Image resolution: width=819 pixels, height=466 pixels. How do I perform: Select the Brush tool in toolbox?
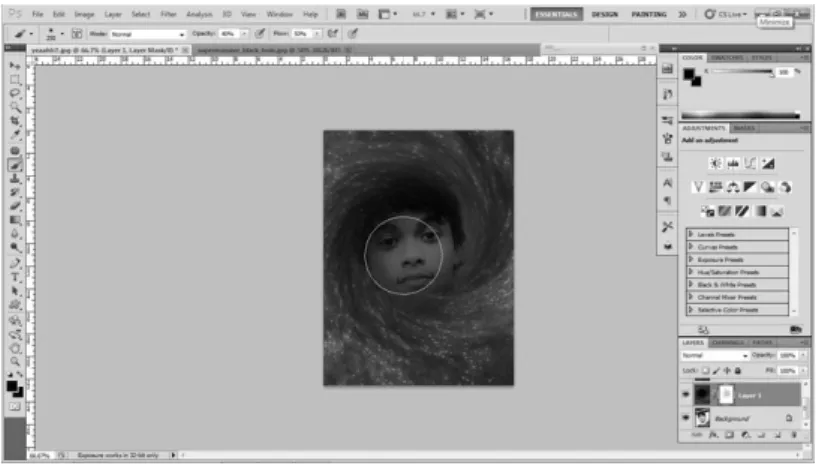(15, 165)
